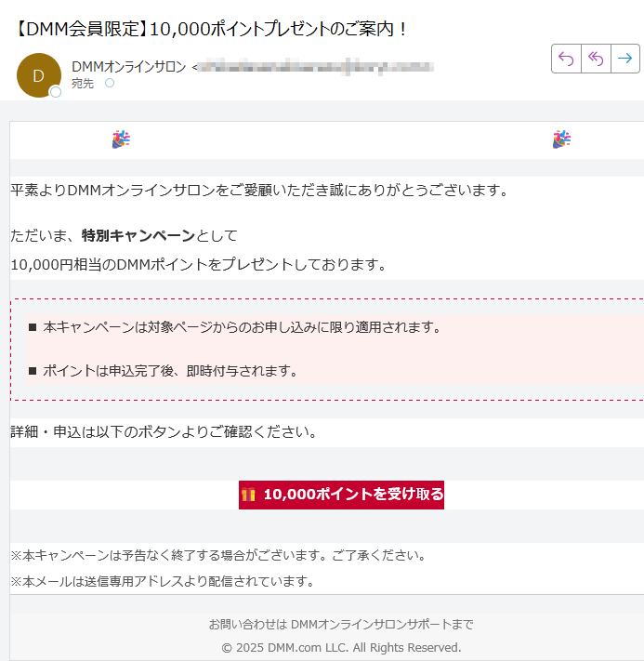Click the line 平素よりDMMオンラインサロンをご愛顧いただき
The width and height of the screenshot is (644, 661).
[x=259, y=191]
